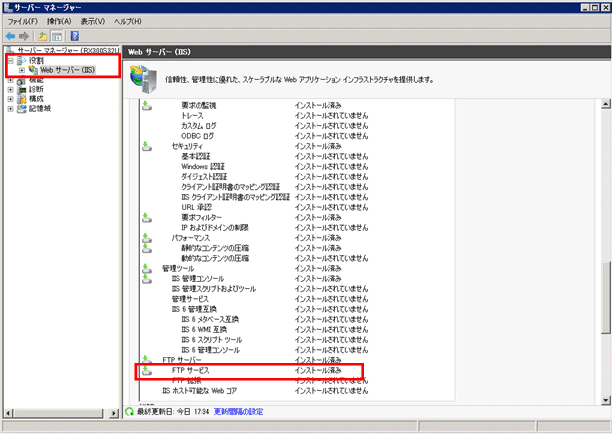Open the 表示(V) menu
The height and width of the screenshot is (434, 612).
click(93, 21)
